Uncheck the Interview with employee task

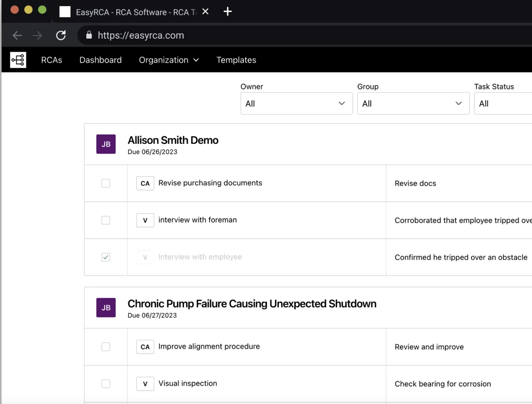pyautogui.click(x=106, y=257)
